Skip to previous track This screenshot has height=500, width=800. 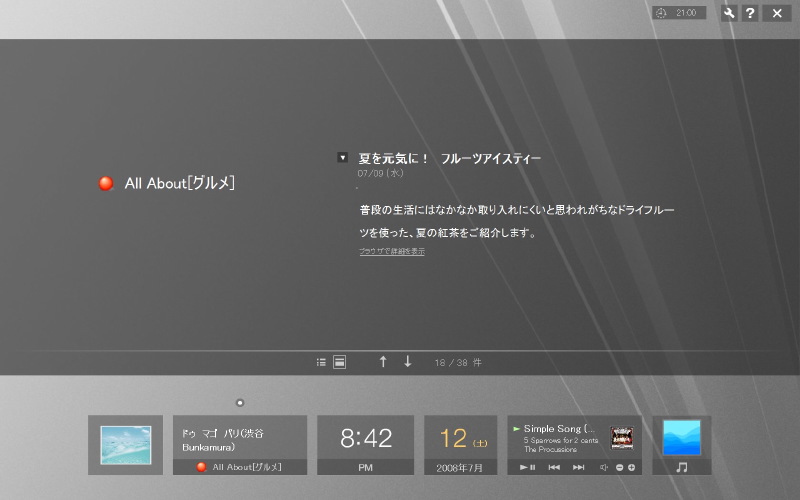(554, 467)
